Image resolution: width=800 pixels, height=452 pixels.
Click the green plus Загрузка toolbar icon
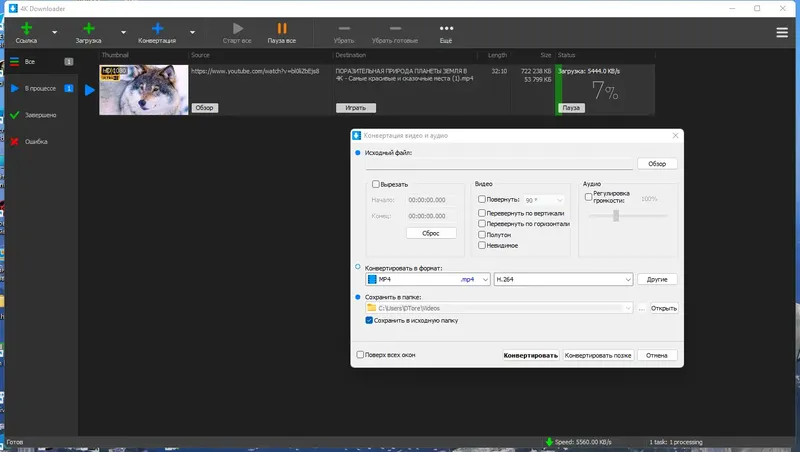click(x=89, y=29)
